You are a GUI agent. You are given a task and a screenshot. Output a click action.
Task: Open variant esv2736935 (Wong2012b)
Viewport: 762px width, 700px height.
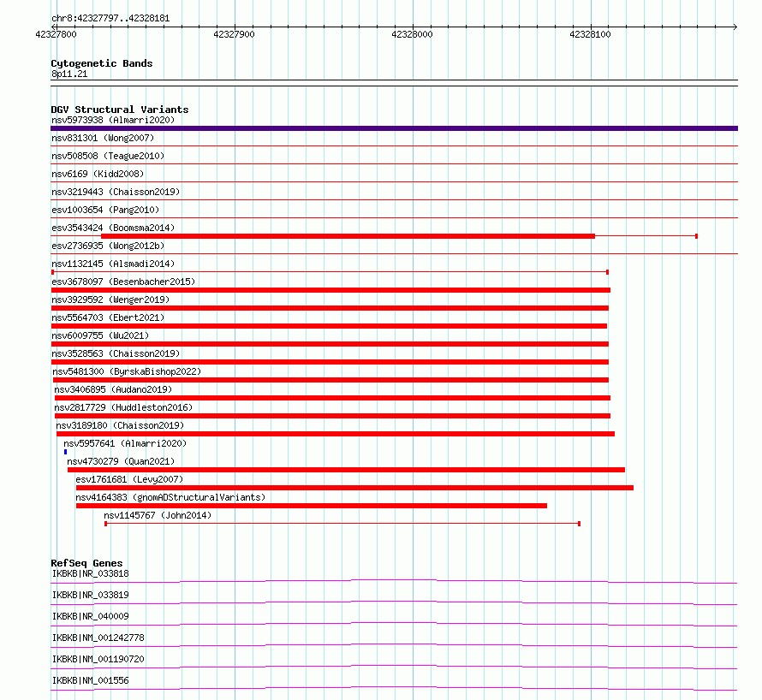108,246
